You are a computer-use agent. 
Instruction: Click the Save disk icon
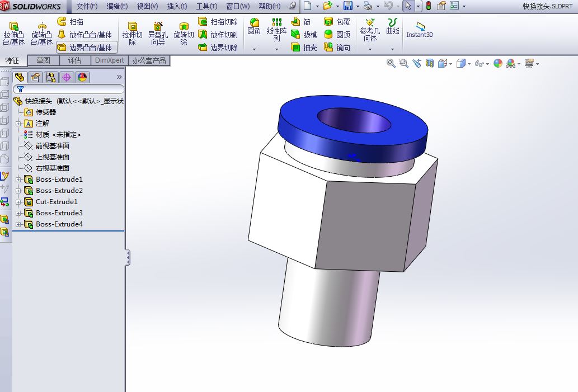click(x=347, y=6)
